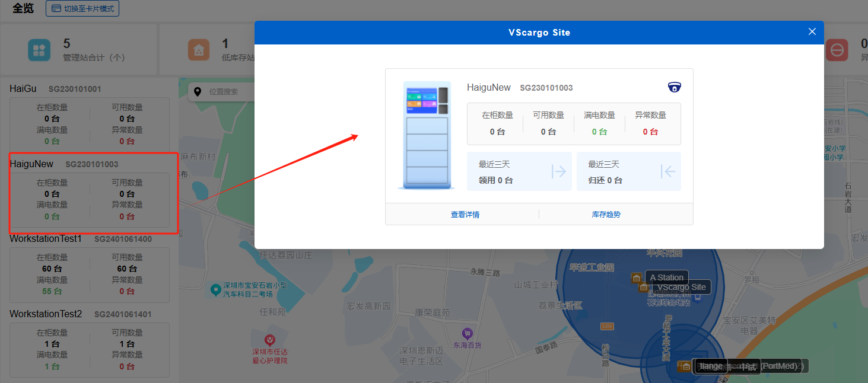The height and width of the screenshot is (383, 868).
Task: Click the green grid icon for 管理站合计
Action: point(39,50)
